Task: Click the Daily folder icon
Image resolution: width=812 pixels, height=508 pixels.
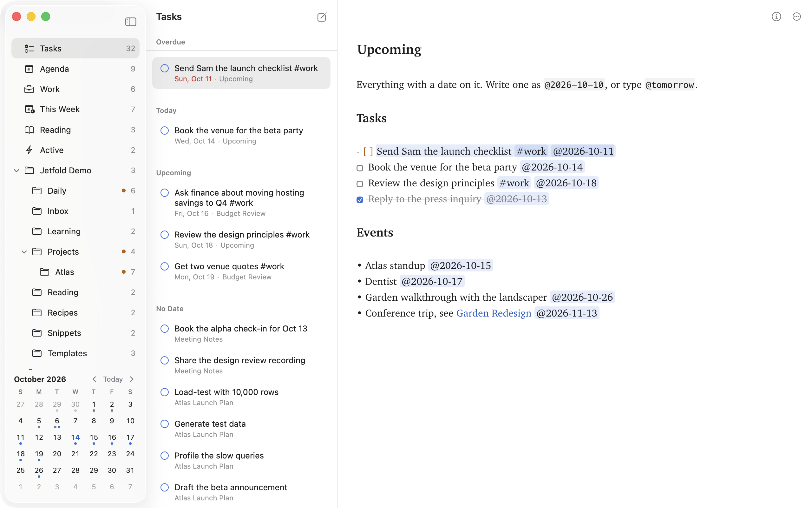Action: tap(37, 190)
